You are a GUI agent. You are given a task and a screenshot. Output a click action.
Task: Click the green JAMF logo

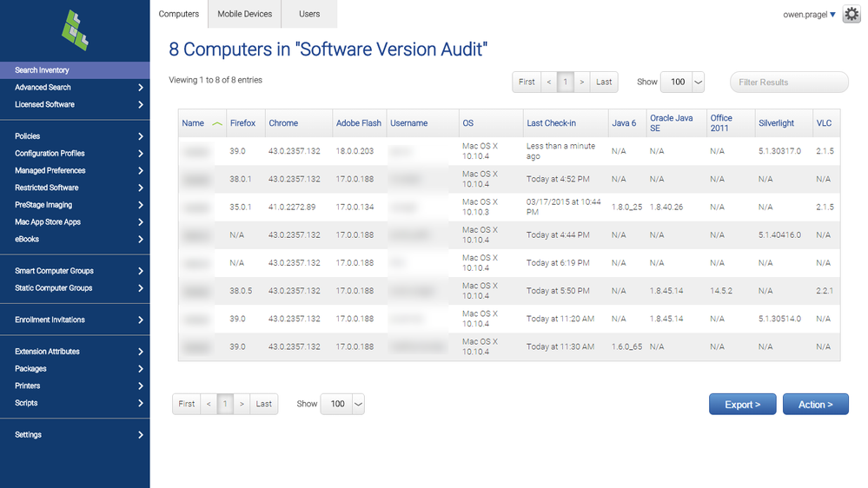click(75, 30)
